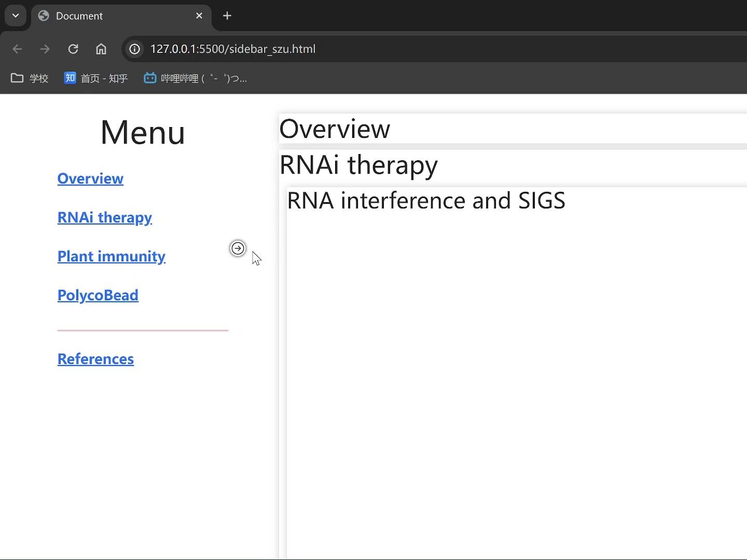
Task: View site information icon in address bar
Action: (x=135, y=49)
